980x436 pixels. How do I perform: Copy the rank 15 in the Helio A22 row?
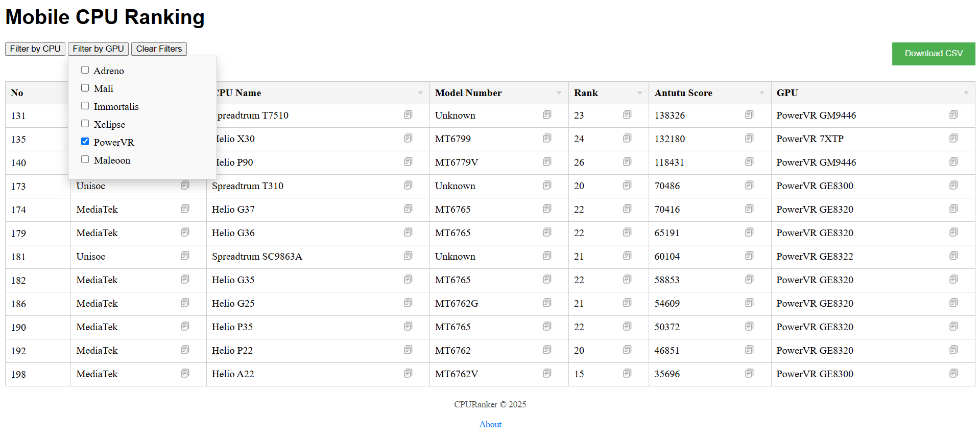627,374
